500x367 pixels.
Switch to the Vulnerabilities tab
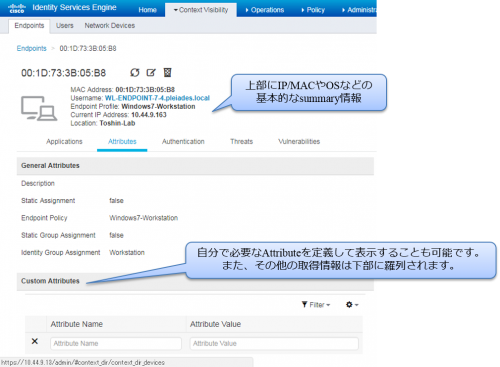[x=299, y=142]
